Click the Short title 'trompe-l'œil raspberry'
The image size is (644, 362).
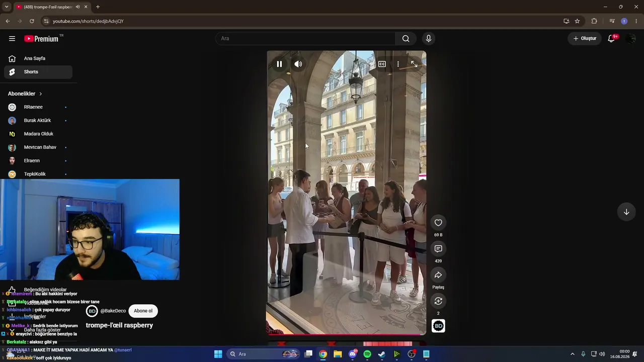point(119,325)
